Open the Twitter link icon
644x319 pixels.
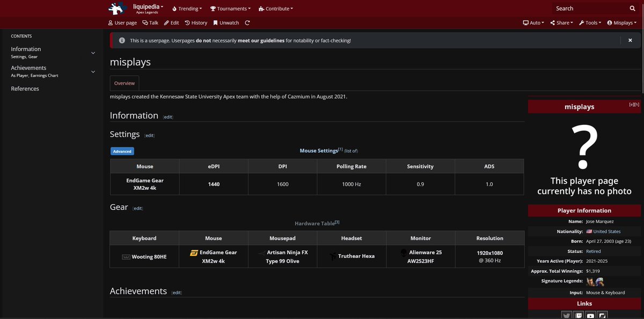(567, 316)
